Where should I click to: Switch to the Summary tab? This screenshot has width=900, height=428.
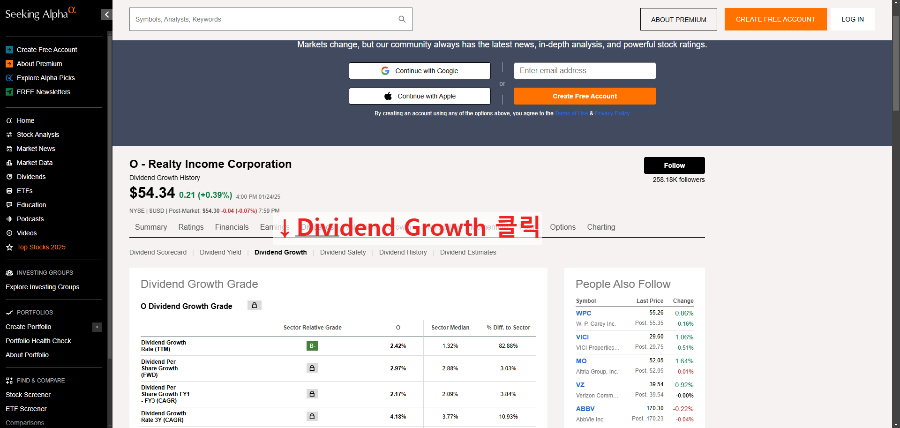point(151,227)
